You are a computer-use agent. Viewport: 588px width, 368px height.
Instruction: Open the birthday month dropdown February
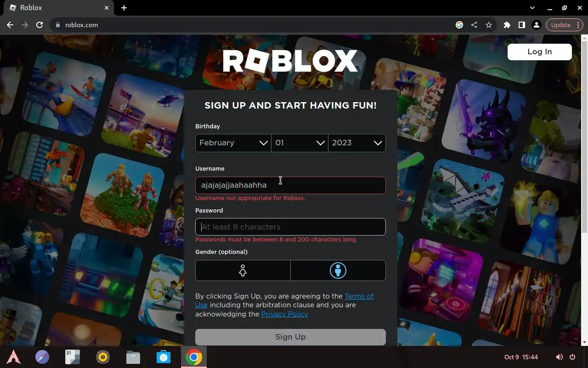[233, 143]
